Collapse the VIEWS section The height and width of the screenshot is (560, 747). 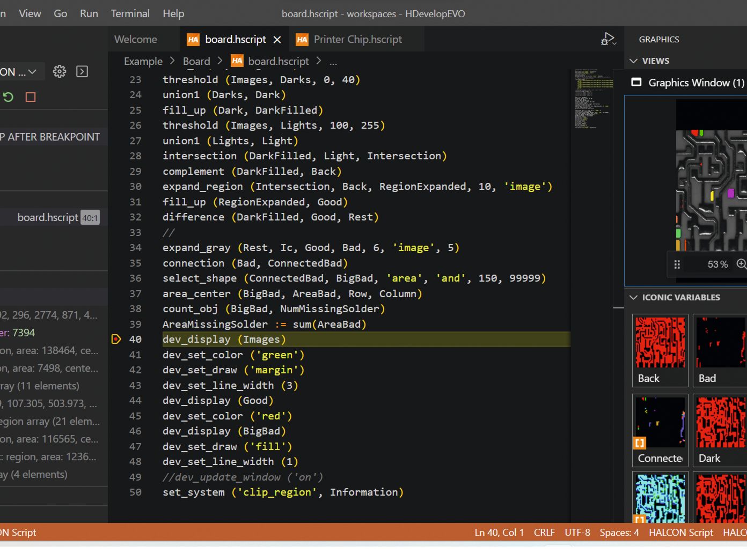pos(634,61)
